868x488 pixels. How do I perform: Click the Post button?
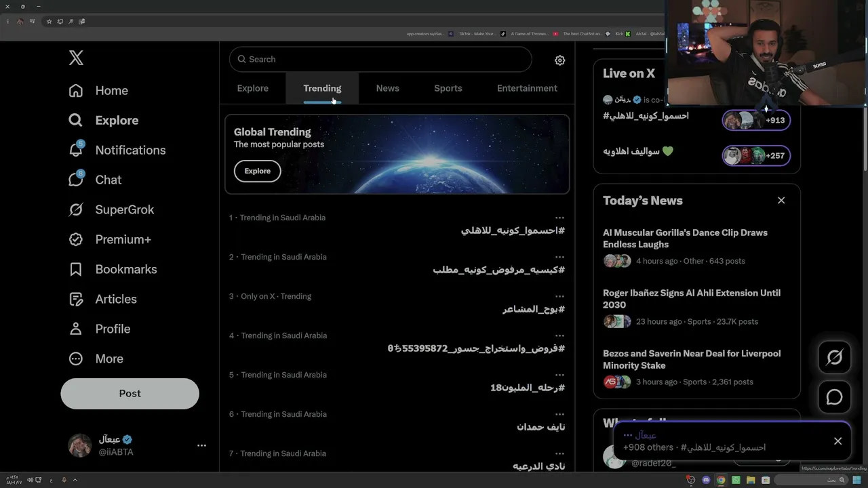point(130,393)
